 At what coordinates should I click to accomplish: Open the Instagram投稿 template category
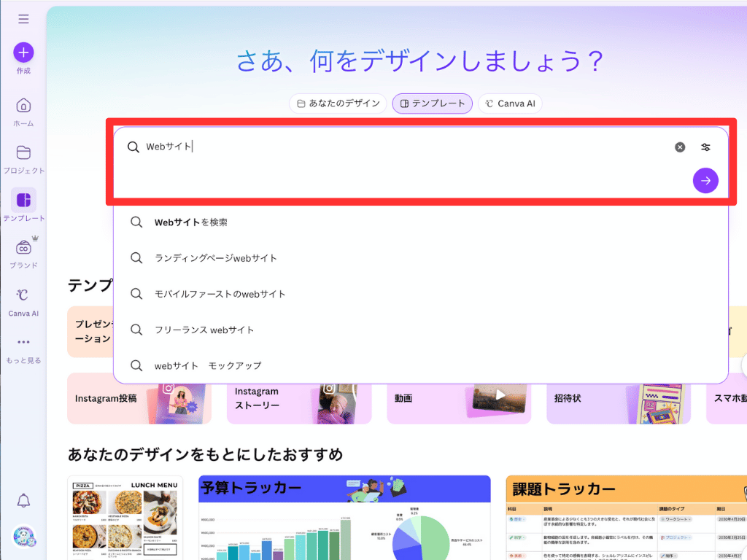click(139, 399)
